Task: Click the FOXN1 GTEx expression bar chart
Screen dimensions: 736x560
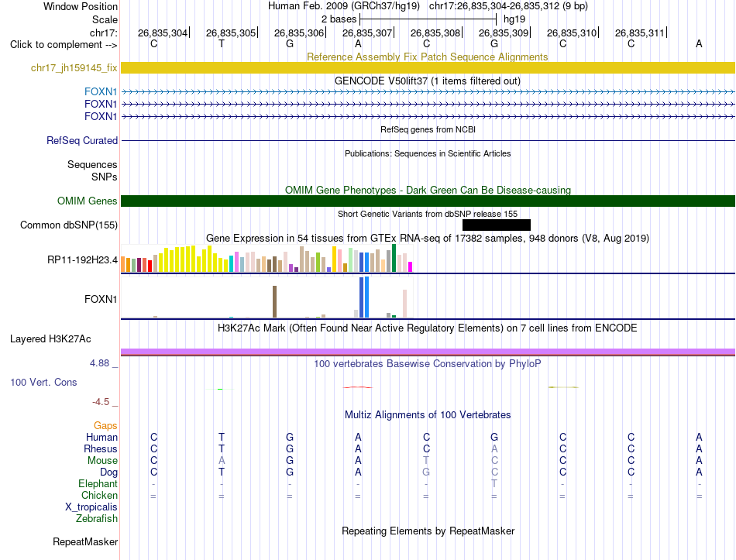Action: click(267, 297)
